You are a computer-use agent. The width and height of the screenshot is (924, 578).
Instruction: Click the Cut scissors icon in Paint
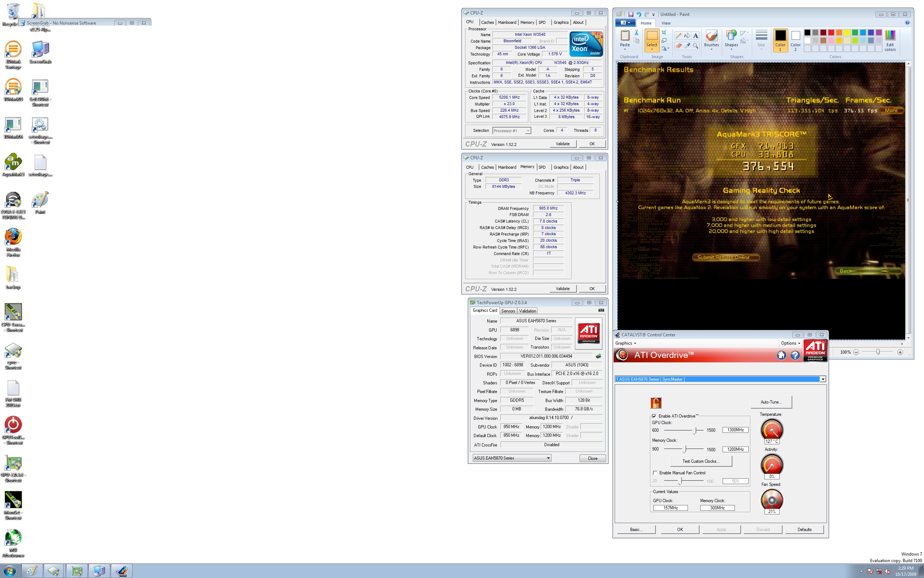(636, 33)
